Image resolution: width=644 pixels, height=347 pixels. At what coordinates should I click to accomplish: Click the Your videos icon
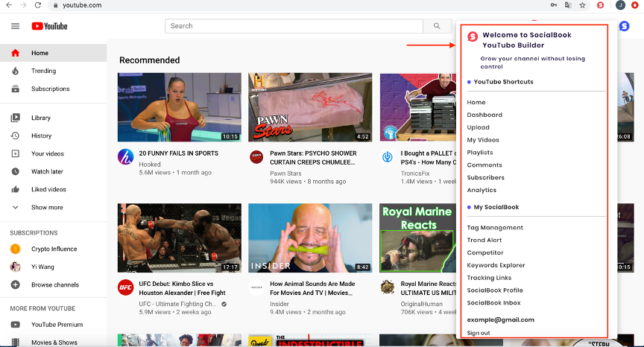pos(15,154)
